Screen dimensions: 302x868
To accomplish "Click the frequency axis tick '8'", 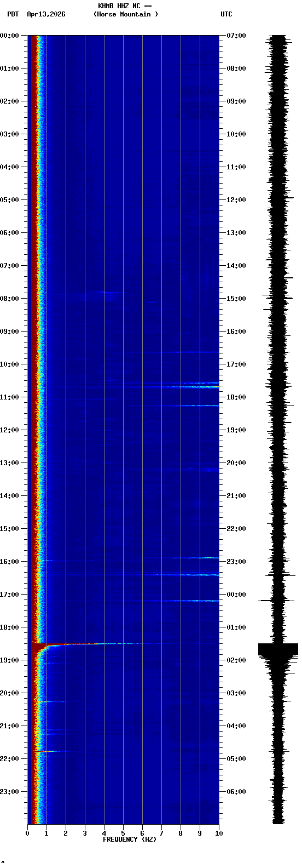I will point(181,833).
